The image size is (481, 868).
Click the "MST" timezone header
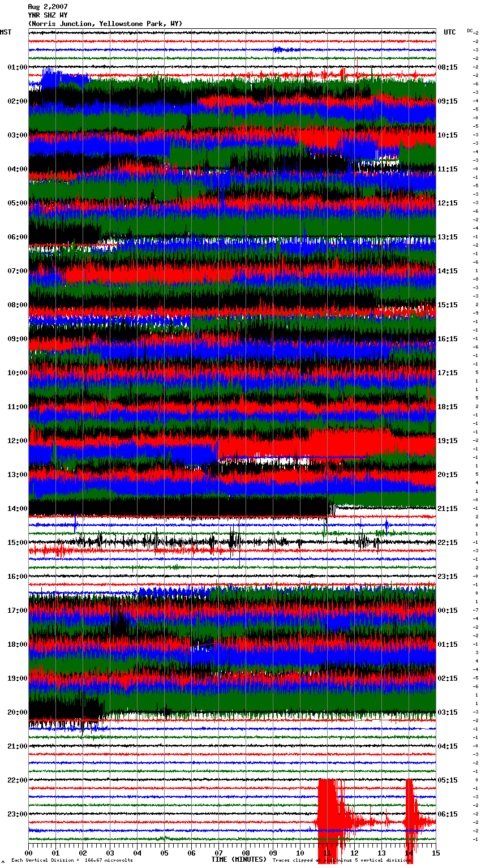pos(6,32)
